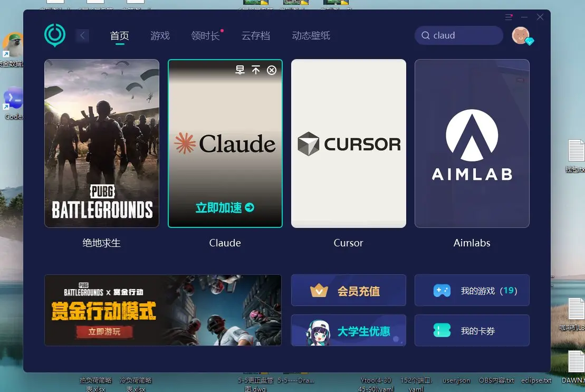Select 冷负荷简略表.xlsx desktop file
The height and width of the screenshot is (392, 585).
pos(136,384)
